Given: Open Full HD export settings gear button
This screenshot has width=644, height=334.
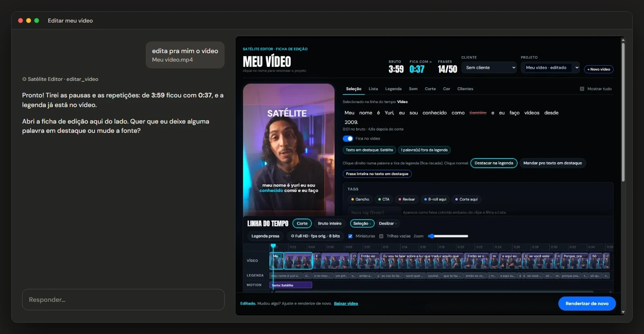Looking at the screenshot, I should point(315,236).
